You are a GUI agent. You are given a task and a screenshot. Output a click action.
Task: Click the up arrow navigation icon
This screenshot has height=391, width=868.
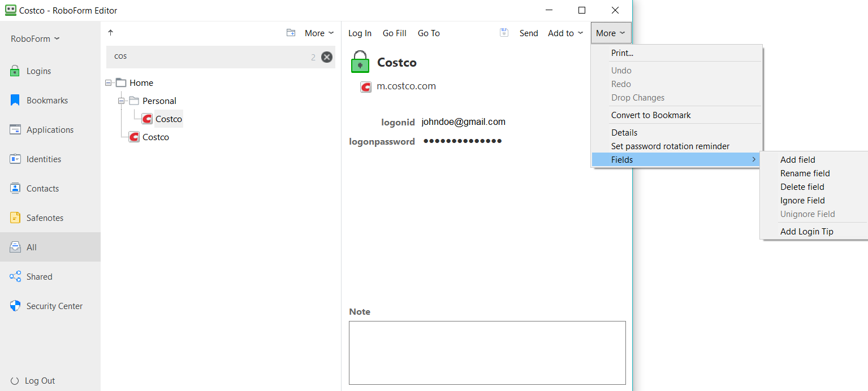click(x=111, y=33)
